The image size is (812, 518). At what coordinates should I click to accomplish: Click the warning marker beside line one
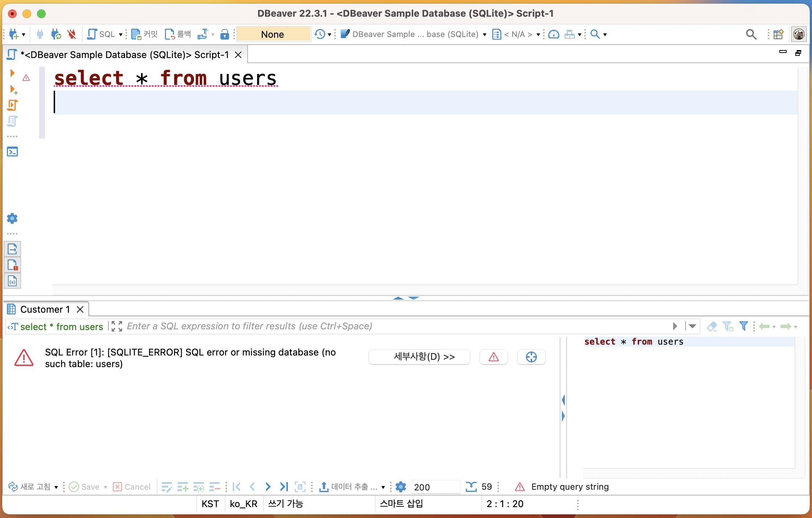[26, 78]
